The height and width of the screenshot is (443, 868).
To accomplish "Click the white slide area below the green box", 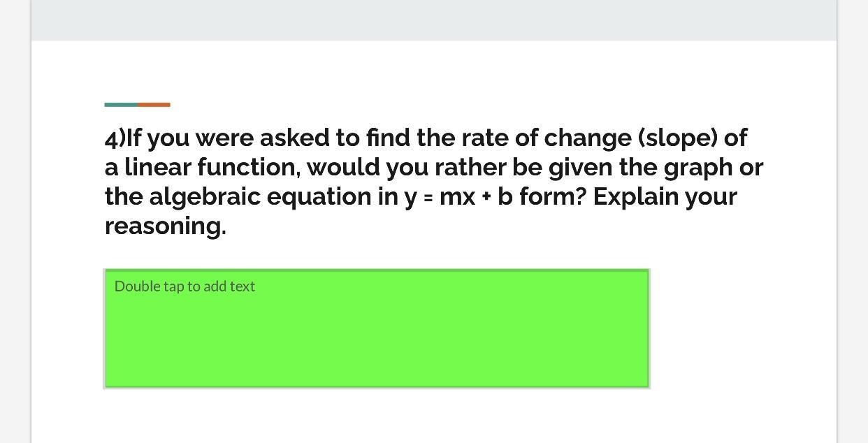I will point(434,416).
